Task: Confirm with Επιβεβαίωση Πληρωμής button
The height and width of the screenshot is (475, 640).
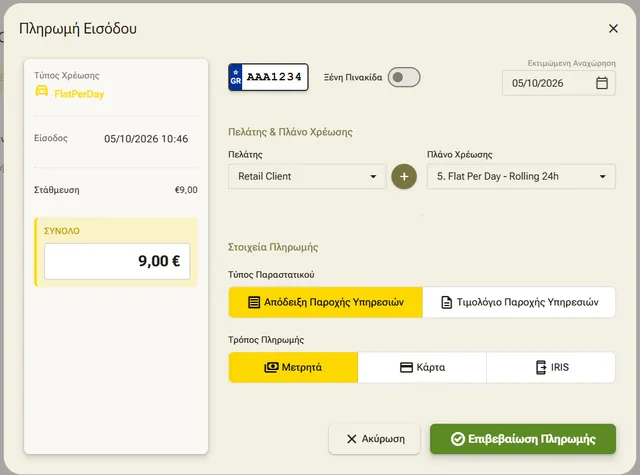Action: coord(523,439)
